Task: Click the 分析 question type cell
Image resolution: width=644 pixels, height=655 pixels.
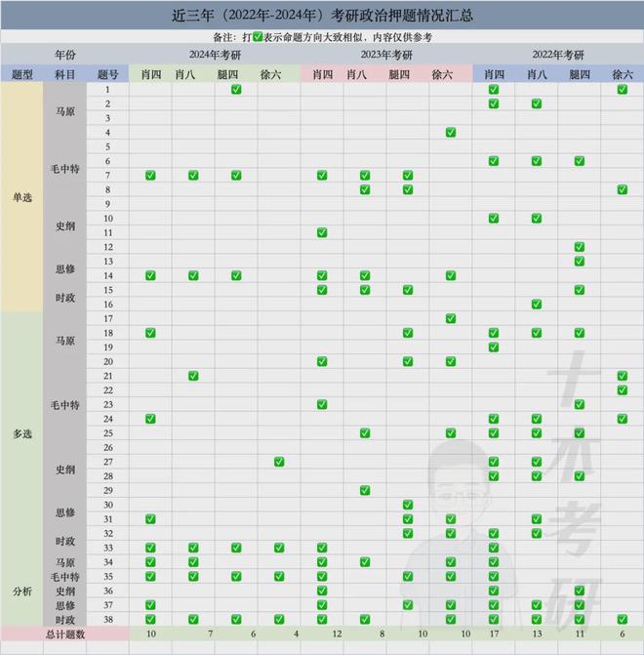Action: tap(22, 592)
